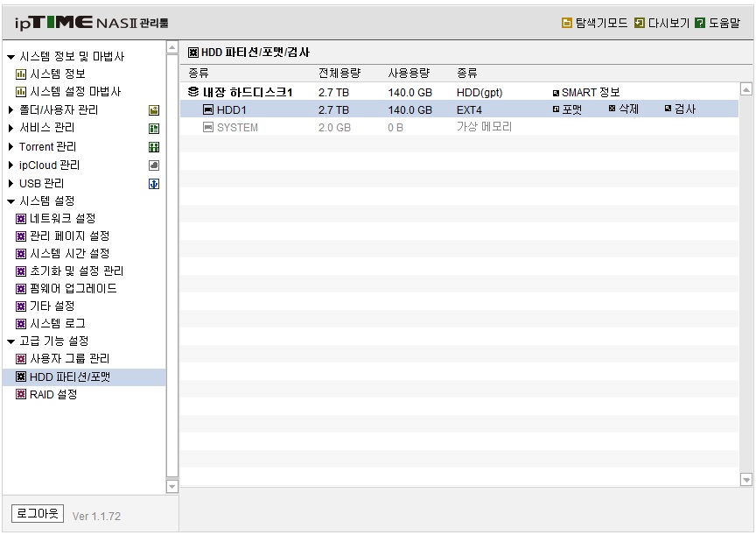Viewport: 756px width, 535px height.
Task: Open the 시스템 로그 menu item
Action: [58, 323]
